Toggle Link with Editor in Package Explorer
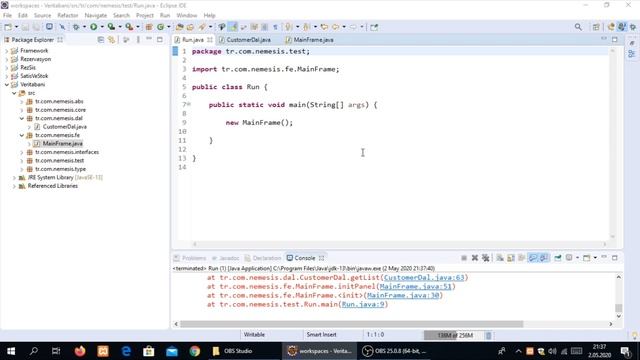This screenshot has height=360, width=640. (111, 40)
